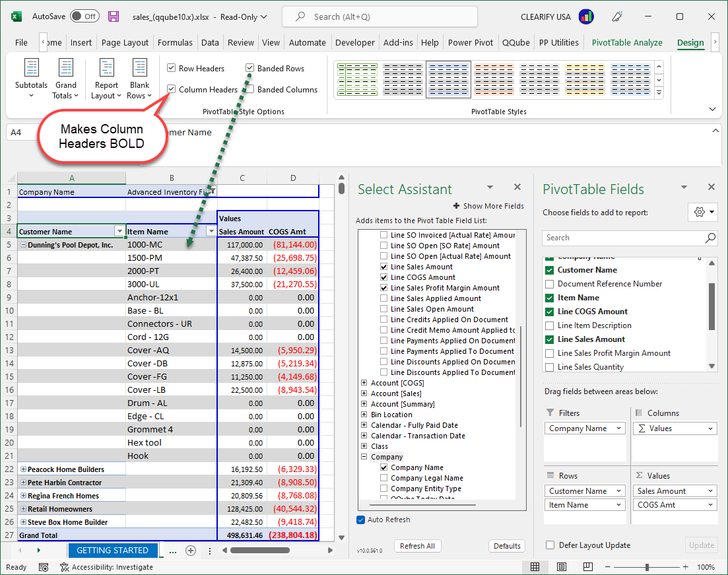The height and width of the screenshot is (575, 728).
Task: Open the Item Name filter dropdown in cell B4
Action: [x=211, y=231]
